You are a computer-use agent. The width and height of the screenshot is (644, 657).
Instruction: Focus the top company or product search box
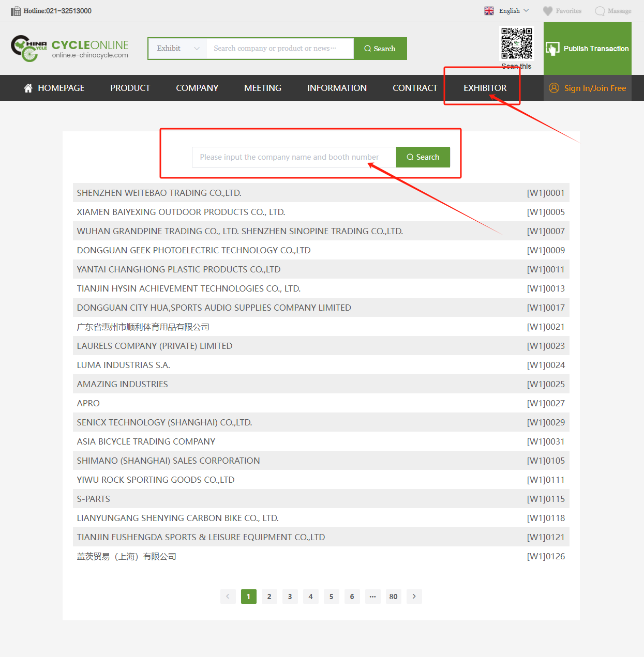coord(280,49)
